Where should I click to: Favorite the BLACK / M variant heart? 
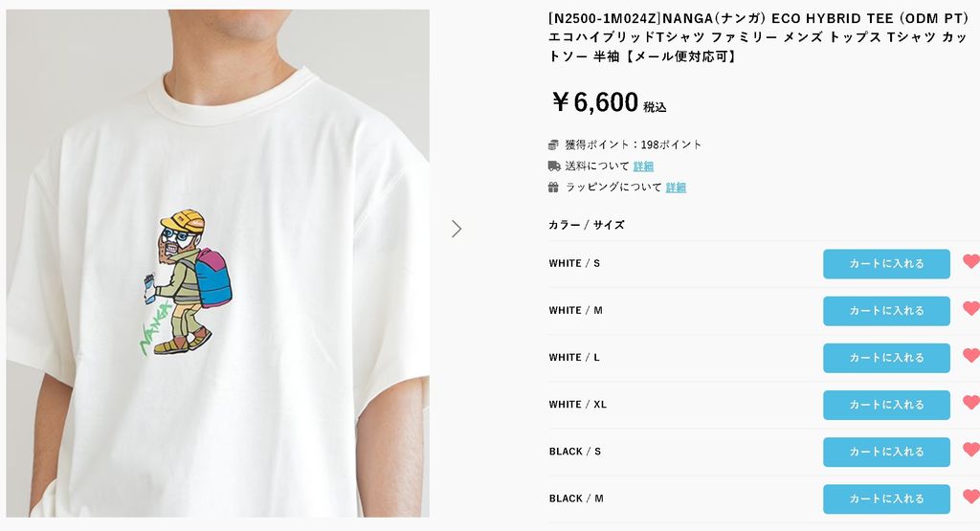click(971, 497)
